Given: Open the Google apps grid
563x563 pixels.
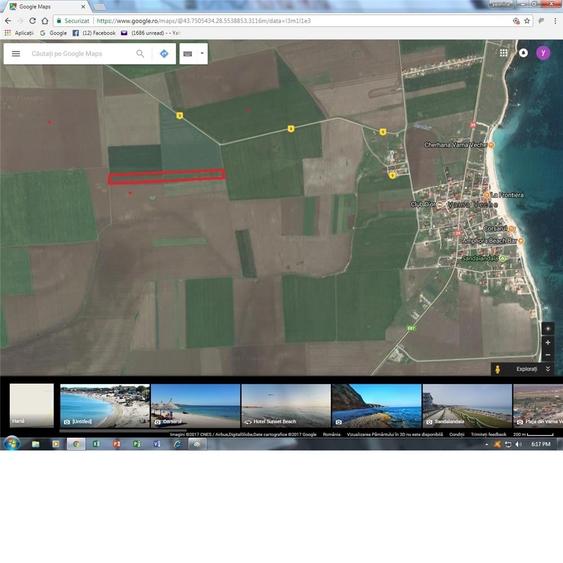Looking at the screenshot, I should coord(503,53).
